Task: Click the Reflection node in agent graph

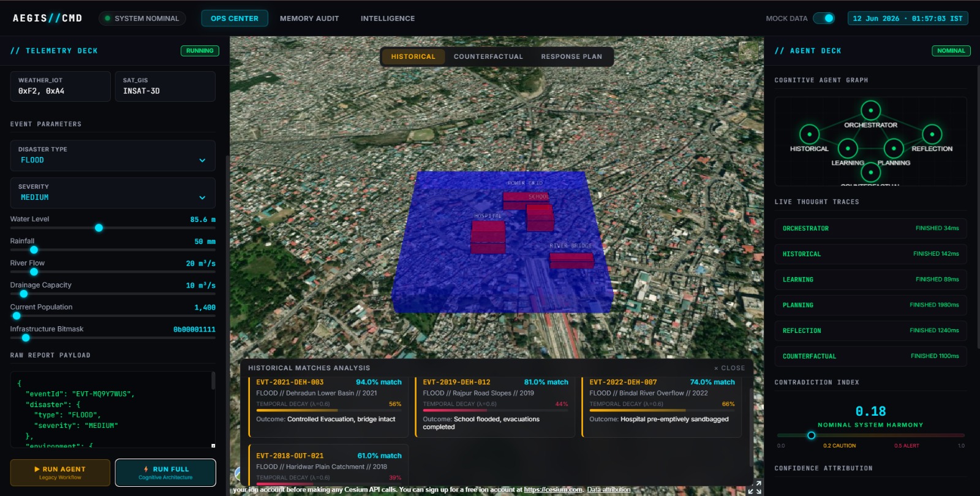Action: pyautogui.click(x=932, y=134)
